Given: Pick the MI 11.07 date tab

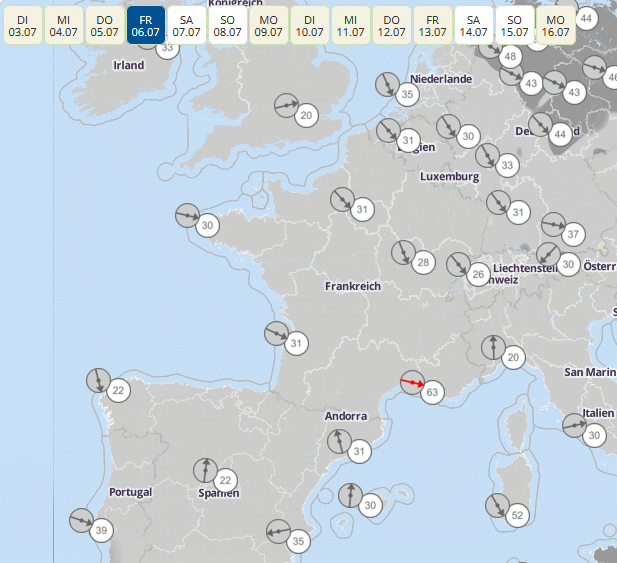Looking at the screenshot, I should (x=350, y=26).
